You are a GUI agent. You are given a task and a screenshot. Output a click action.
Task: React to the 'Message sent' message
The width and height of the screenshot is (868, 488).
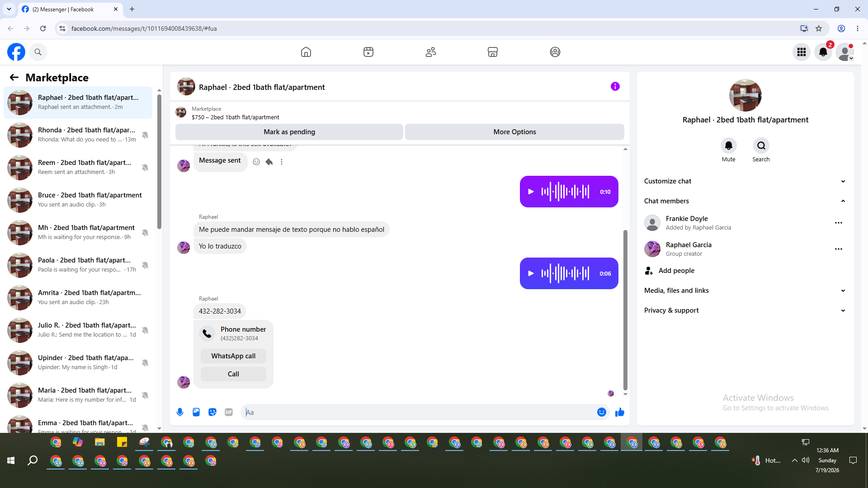coord(256,162)
